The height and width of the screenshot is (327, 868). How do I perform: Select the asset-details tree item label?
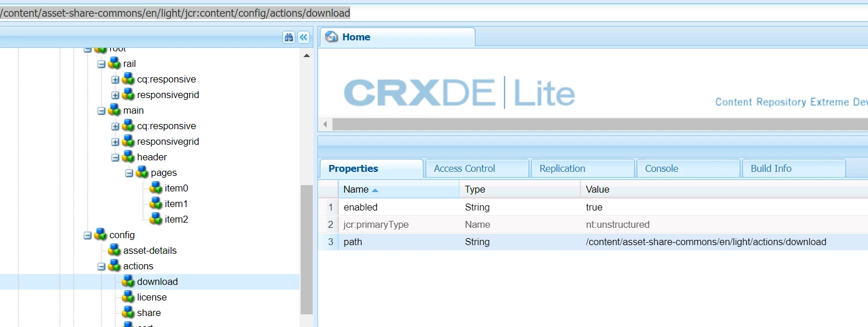150,250
